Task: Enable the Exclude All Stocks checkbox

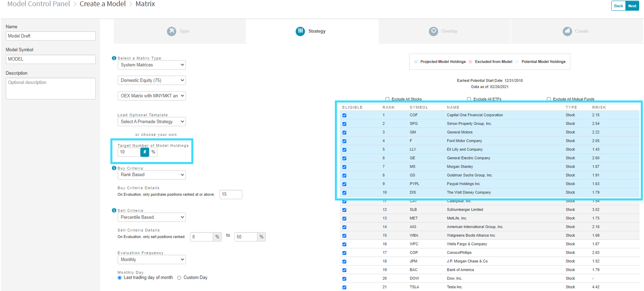Action: point(387,99)
